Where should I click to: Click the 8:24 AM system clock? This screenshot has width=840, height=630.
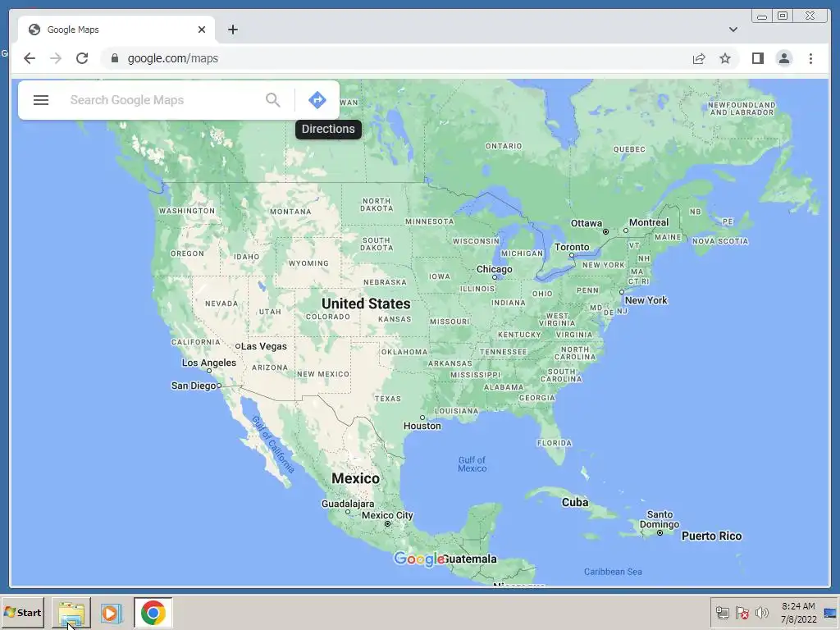click(x=798, y=613)
